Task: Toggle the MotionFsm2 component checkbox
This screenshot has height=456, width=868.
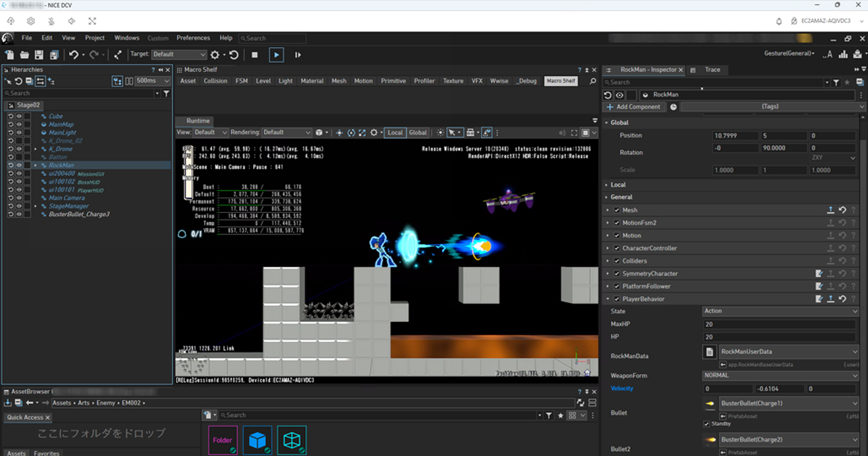Action: pos(617,223)
